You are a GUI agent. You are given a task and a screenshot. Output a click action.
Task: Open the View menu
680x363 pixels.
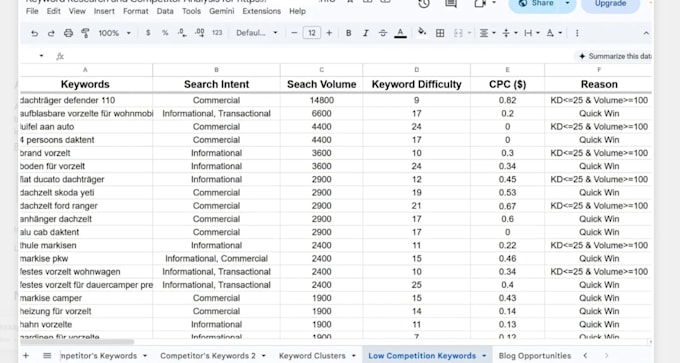click(77, 11)
